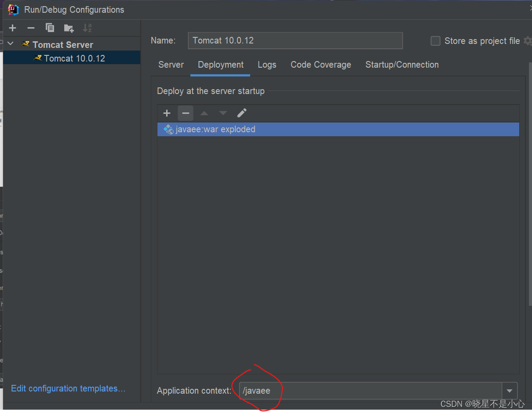Screen dimensions: 532x413
Task: Move deployment item up arrow
Action: pyautogui.click(x=204, y=113)
